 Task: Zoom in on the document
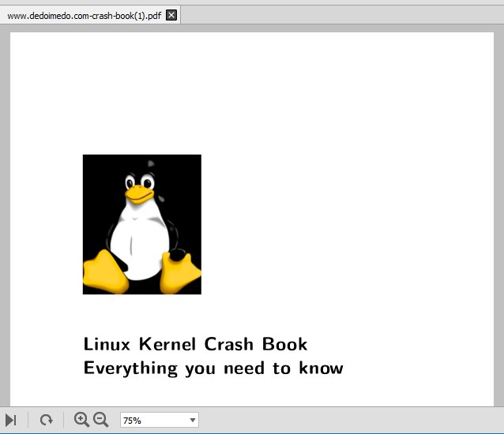(x=81, y=420)
